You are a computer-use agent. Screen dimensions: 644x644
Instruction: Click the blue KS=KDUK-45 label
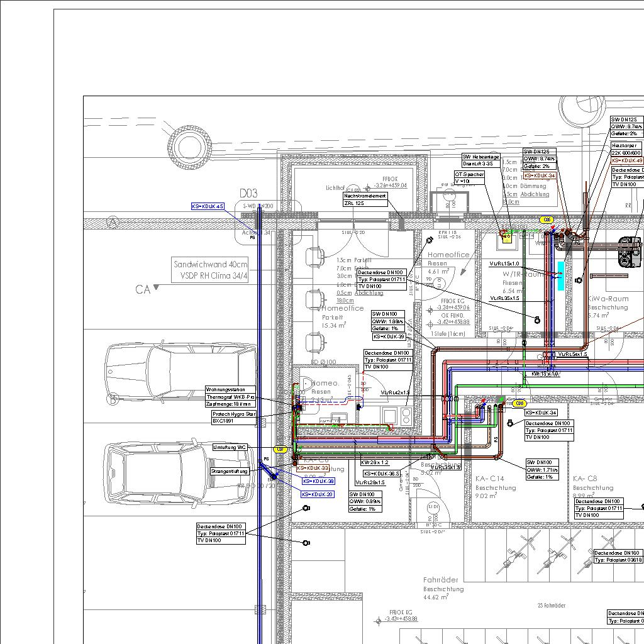pyautogui.click(x=208, y=206)
